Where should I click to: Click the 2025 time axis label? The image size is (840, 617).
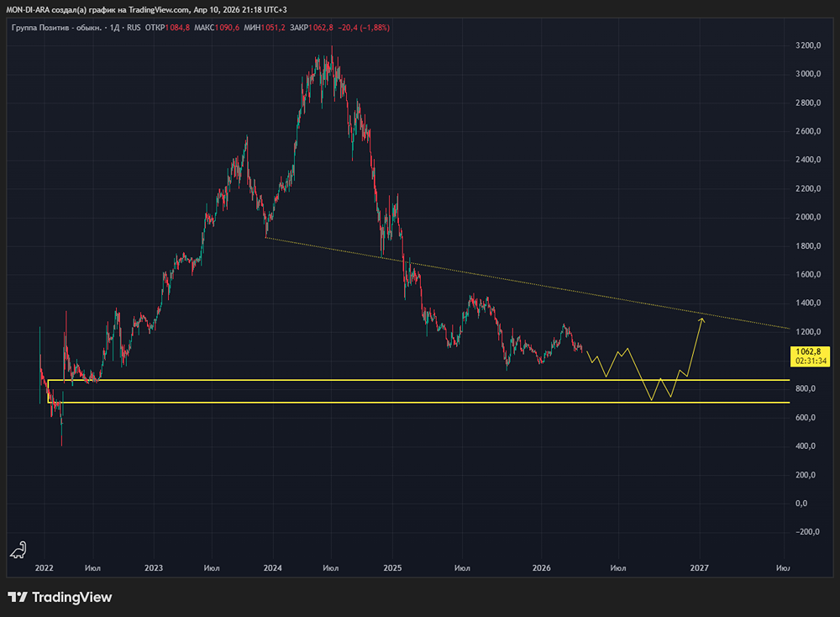(392, 568)
